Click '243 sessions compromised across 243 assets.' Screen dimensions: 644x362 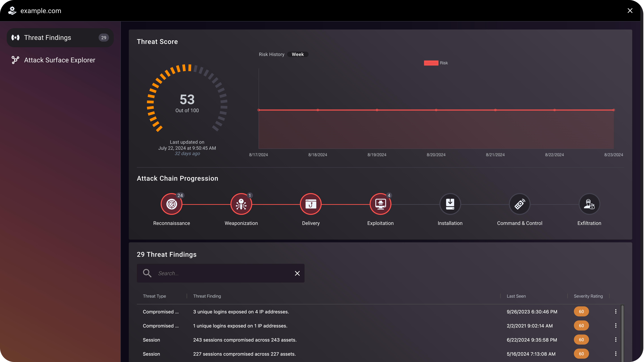(245, 340)
